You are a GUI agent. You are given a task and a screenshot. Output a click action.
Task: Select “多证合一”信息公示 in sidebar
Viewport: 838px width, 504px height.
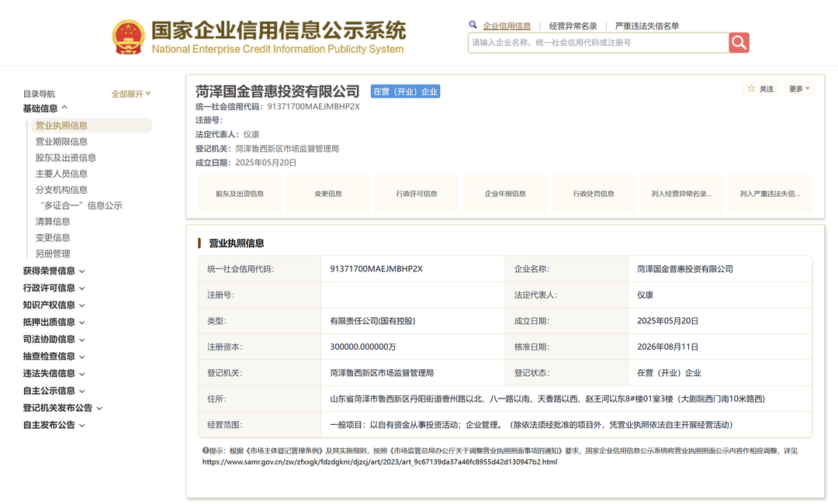[80, 205]
